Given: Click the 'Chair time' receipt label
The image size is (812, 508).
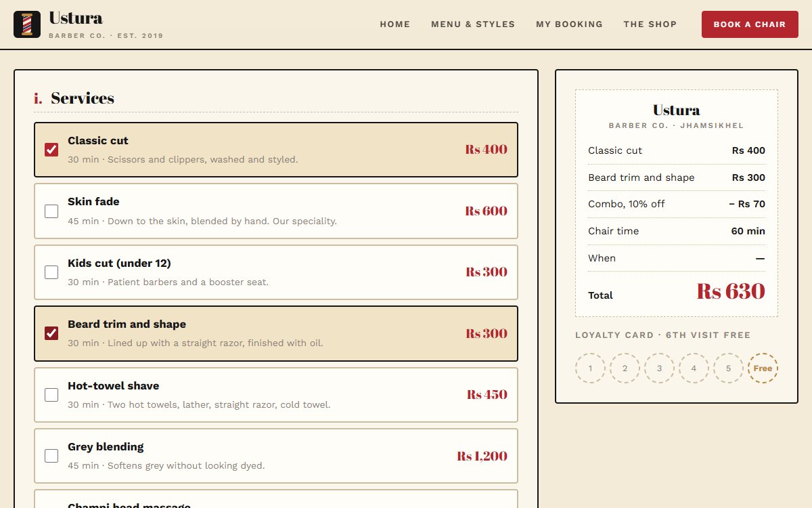Looking at the screenshot, I should (x=613, y=231).
